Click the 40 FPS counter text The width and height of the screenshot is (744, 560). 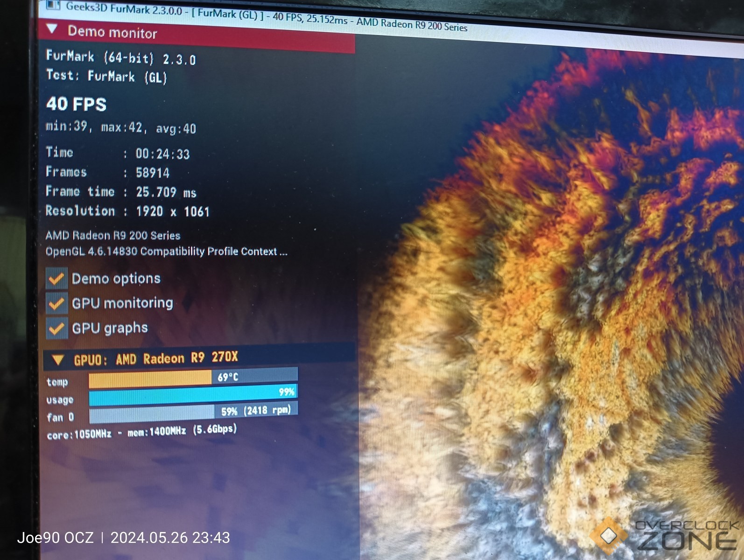pyautogui.click(x=76, y=104)
